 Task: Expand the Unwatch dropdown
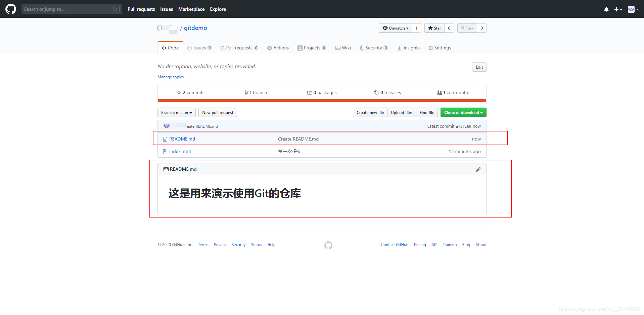click(x=396, y=28)
